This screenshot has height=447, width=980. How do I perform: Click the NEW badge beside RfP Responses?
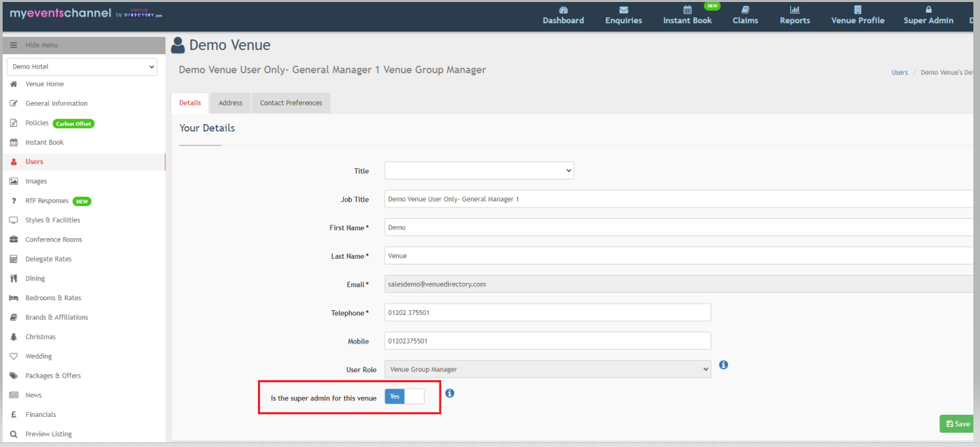[x=82, y=201]
